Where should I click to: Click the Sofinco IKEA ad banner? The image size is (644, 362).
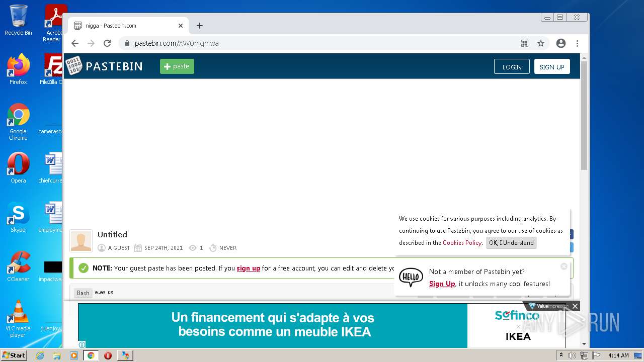[322, 325]
